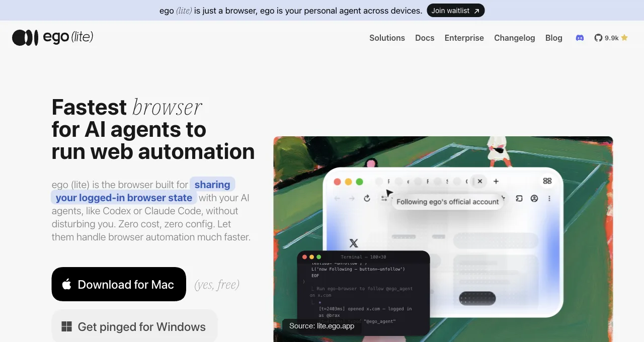644x342 pixels.
Task: Click the reload icon in demo browser
Action: (x=367, y=199)
